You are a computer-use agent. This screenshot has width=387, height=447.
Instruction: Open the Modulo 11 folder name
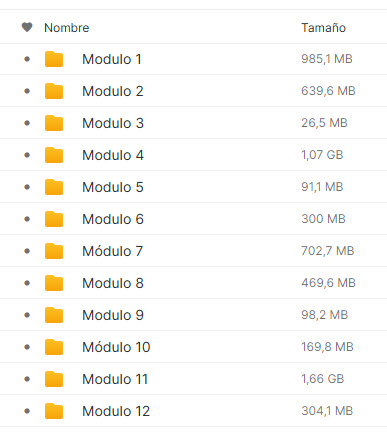(x=115, y=379)
